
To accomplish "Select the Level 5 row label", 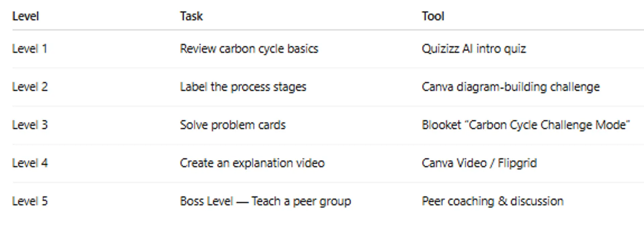I will 30,201.
